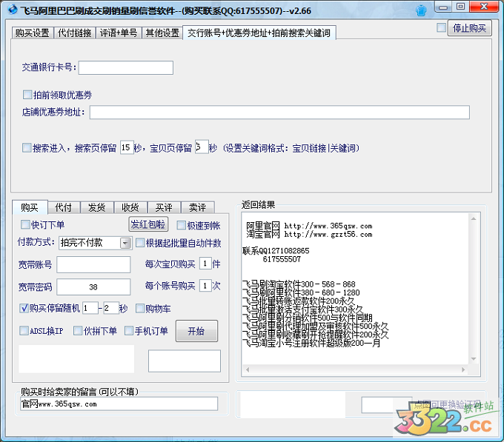Click the 返回结果 horizontal scroll left arrow
The height and width of the screenshot is (442, 504).
coord(247,369)
